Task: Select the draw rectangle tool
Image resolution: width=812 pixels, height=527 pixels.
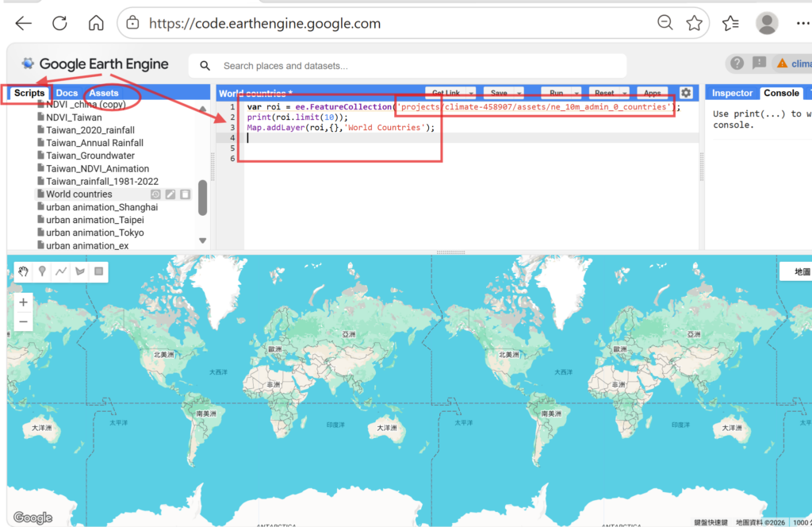Action: click(x=98, y=272)
